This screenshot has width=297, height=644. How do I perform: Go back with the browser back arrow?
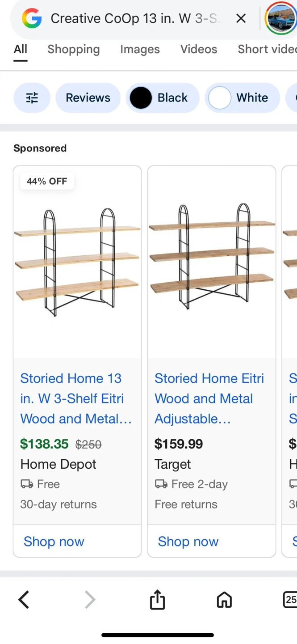[x=24, y=600]
